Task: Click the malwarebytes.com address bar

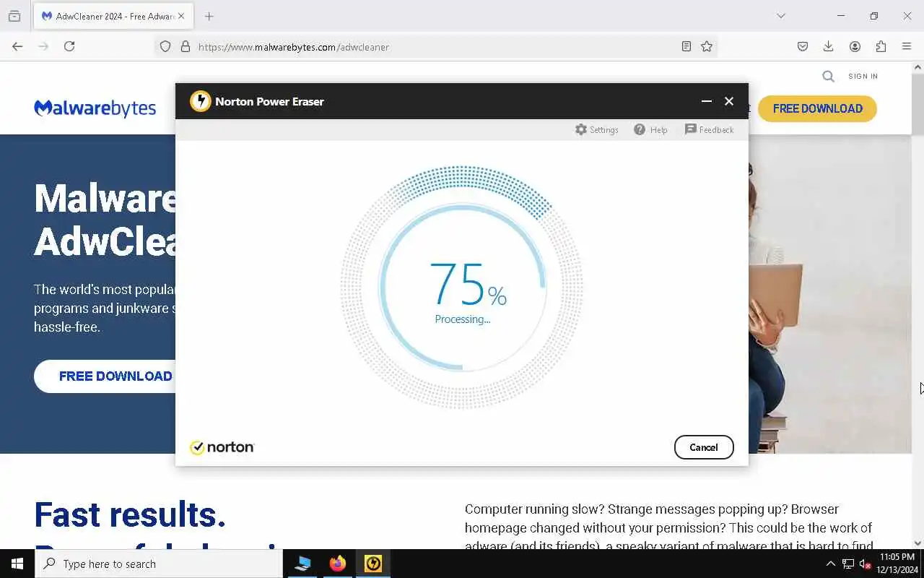Action: click(436, 46)
